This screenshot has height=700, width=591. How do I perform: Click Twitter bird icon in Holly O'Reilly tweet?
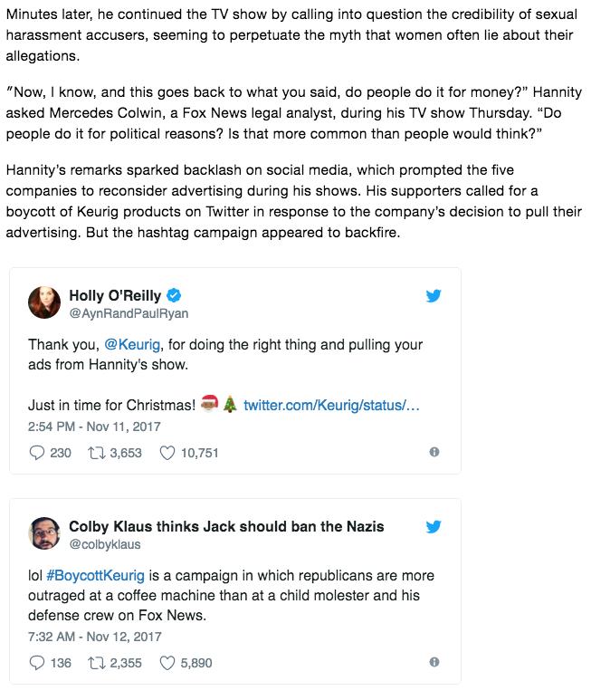tap(434, 295)
